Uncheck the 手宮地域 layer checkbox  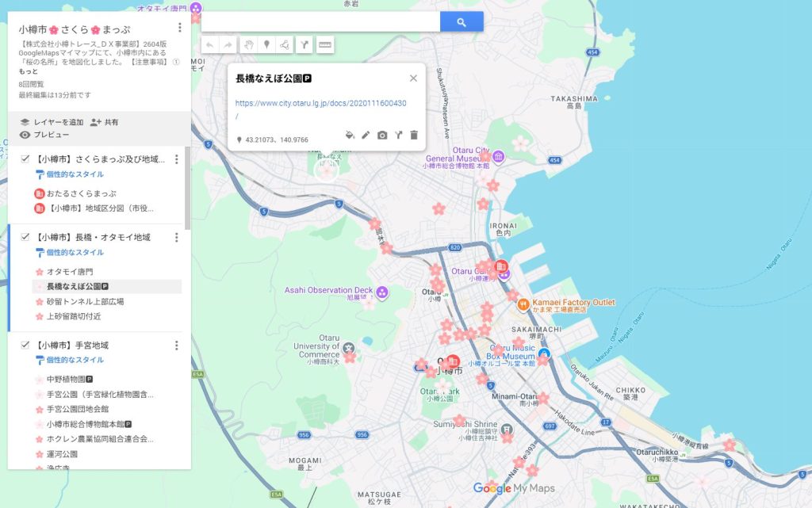[25, 345]
